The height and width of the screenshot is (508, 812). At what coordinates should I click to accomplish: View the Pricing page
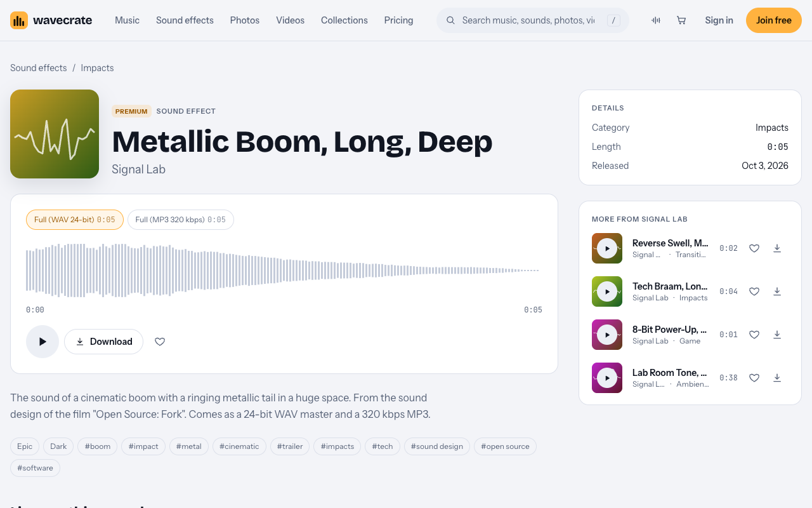pos(398,20)
